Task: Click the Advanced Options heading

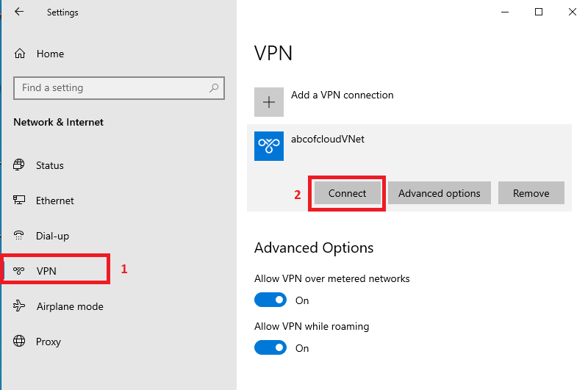Action: [x=314, y=248]
